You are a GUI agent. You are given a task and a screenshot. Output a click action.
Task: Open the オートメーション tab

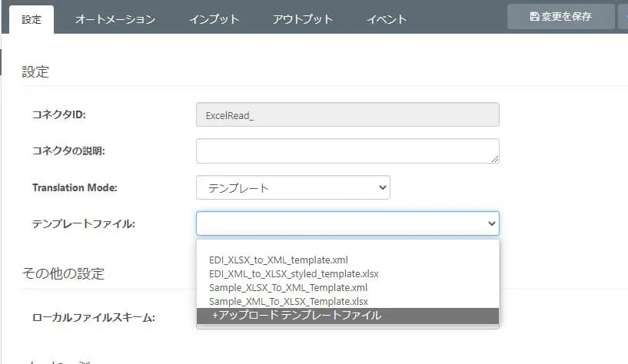pyautogui.click(x=115, y=19)
